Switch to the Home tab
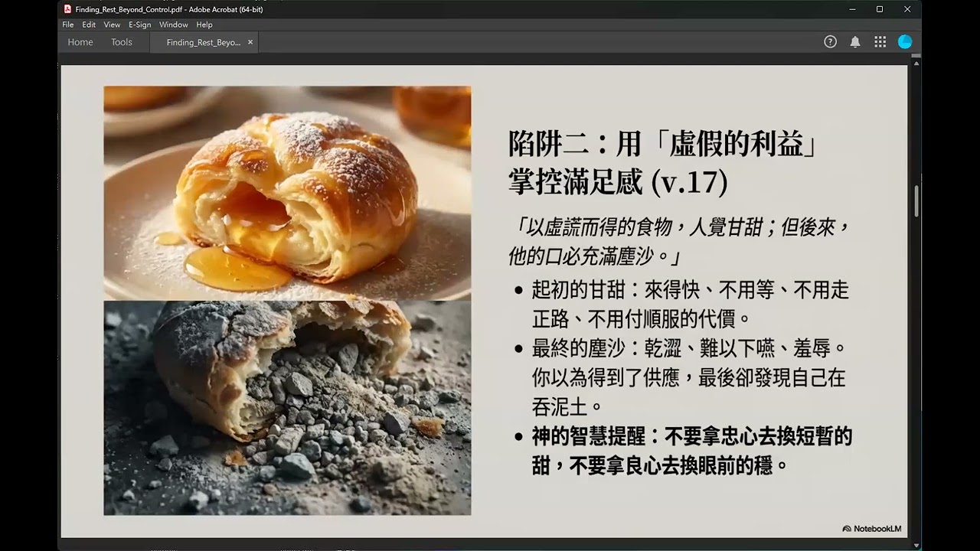The width and height of the screenshot is (980, 551). [80, 42]
